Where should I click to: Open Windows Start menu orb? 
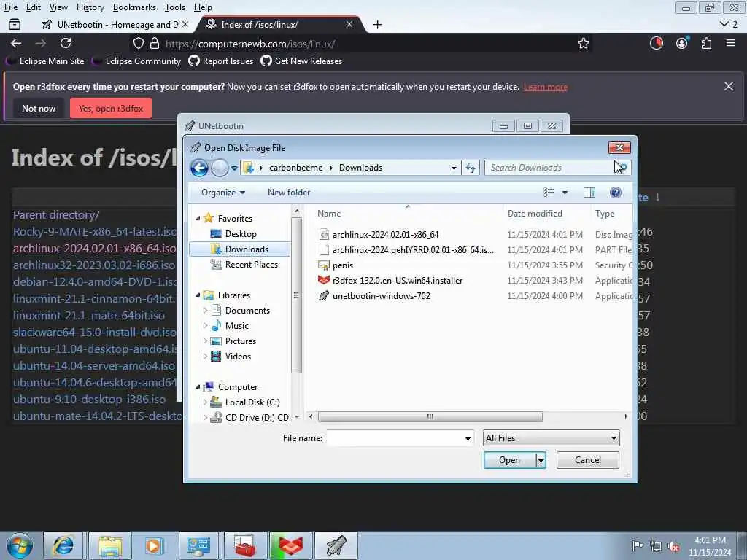pyautogui.click(x=20, y=545)
